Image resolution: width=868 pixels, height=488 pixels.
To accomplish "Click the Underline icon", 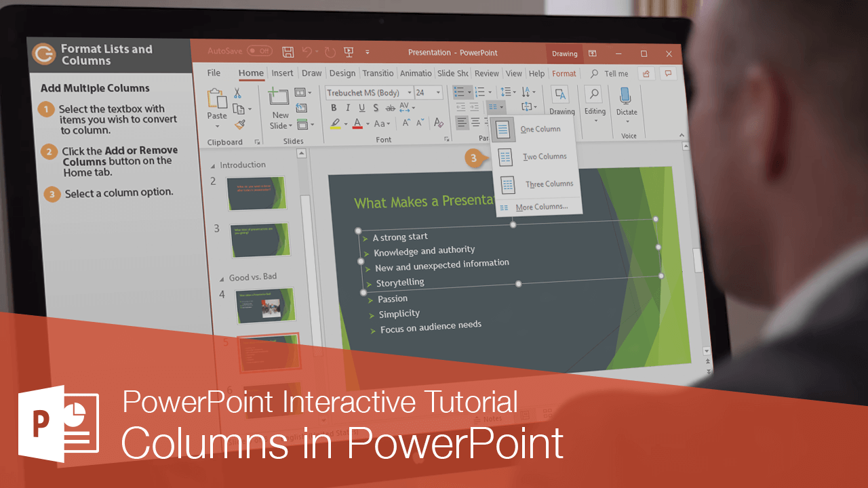I will coord(361,108).
